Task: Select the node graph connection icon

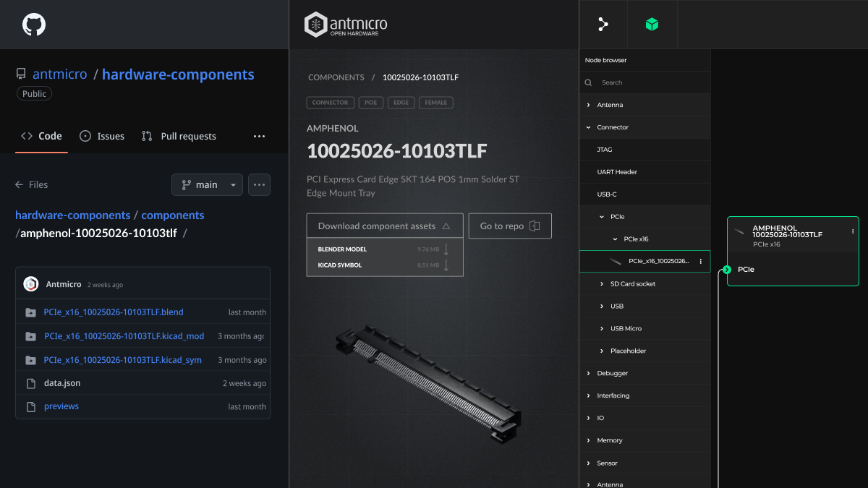Action: [x=603, y=24]
